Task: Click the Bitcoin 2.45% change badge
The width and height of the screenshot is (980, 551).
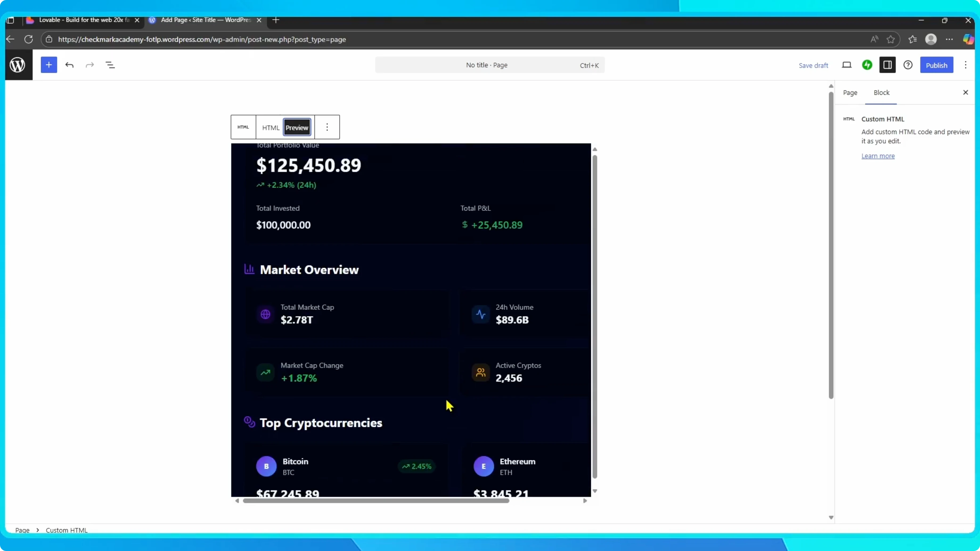Action: coord(417,466)
